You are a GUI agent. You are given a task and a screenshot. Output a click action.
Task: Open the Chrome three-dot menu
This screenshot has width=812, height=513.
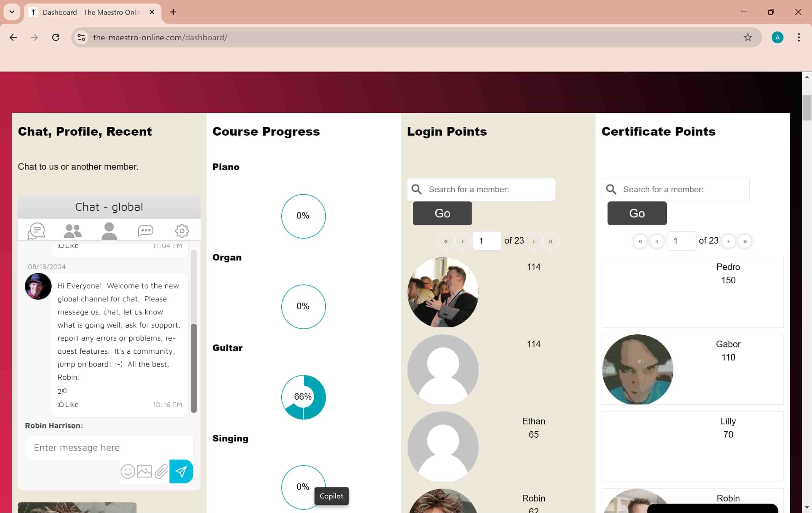[x=799, y=37]
